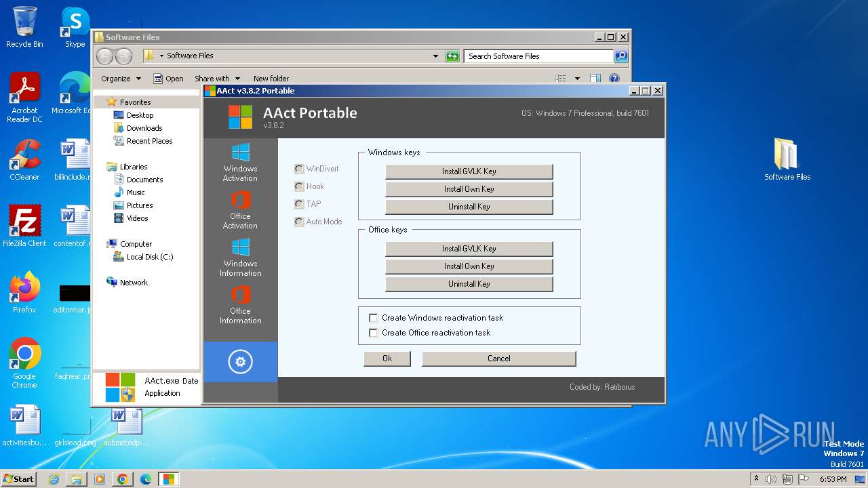Open Windows Information in AAct sidebar
Viewport: 868px width, 488px height.
[240, 258]
